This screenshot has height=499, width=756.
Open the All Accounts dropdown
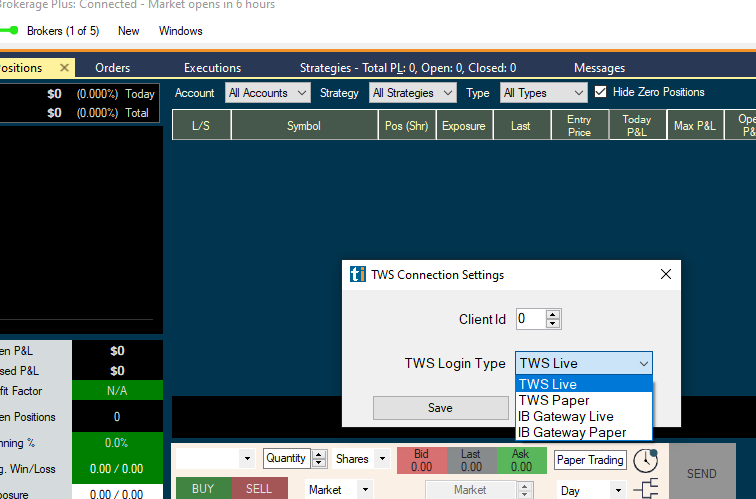click(x=268, y=93)
